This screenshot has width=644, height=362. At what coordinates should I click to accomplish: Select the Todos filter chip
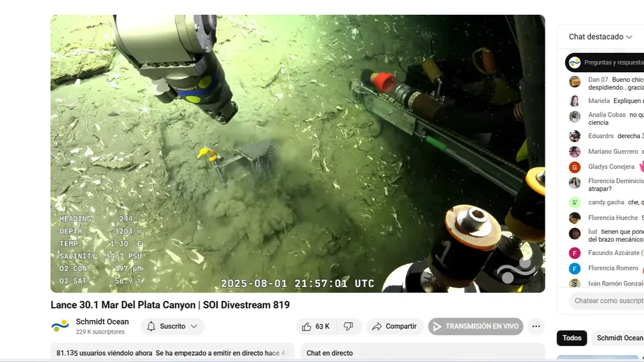click(571, 338)
